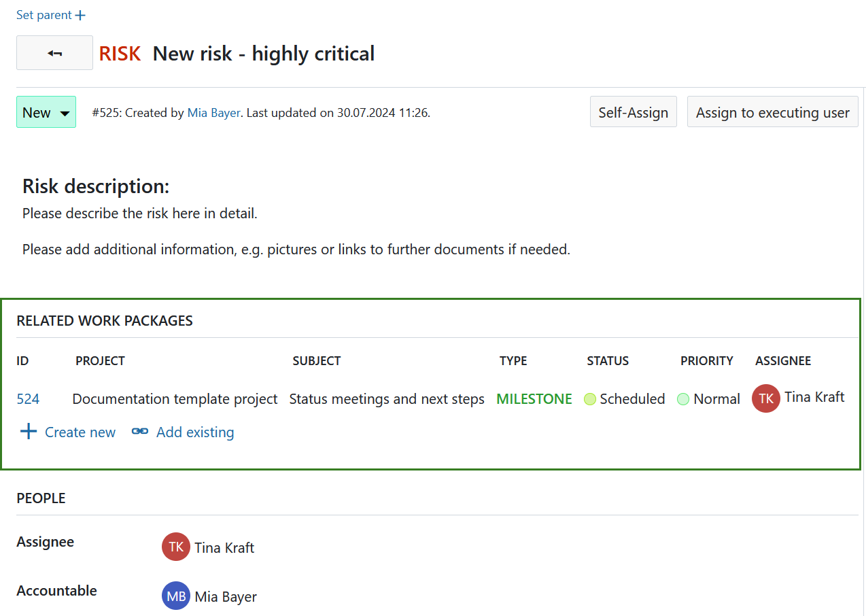
Task: Click the plus icon beside Create new
Action: (x=28, y=431)
